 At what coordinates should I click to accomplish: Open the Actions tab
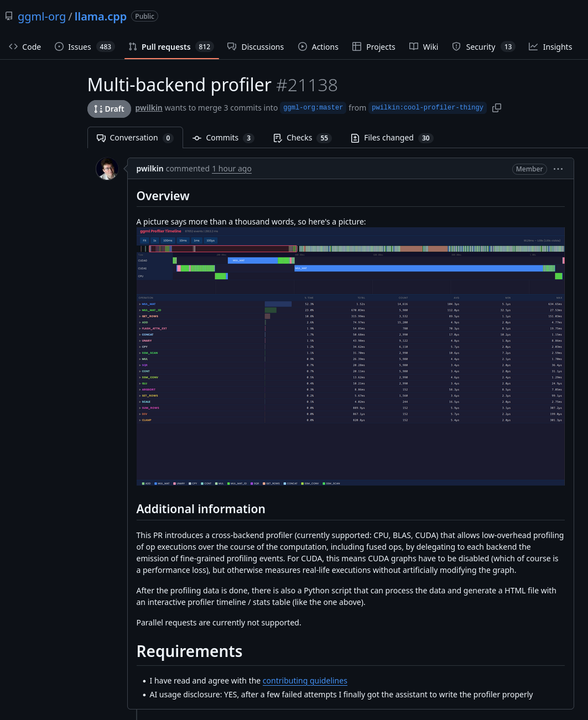318,47
